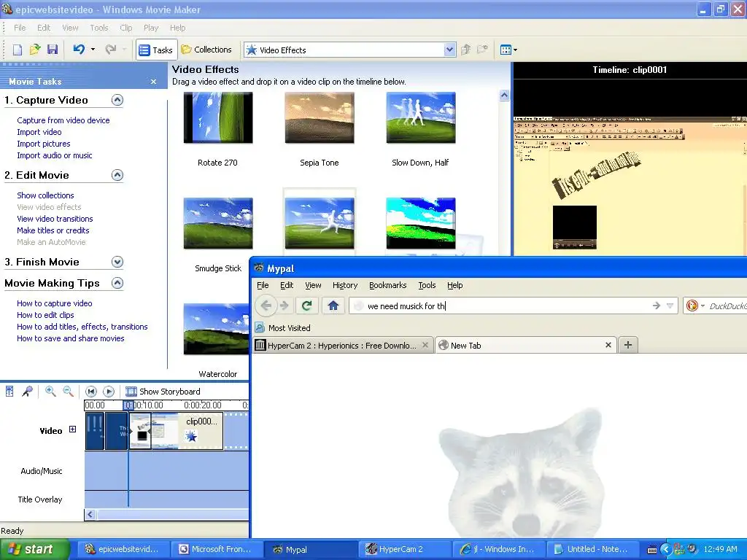Click the Play Timeline button

click(109, 392)
